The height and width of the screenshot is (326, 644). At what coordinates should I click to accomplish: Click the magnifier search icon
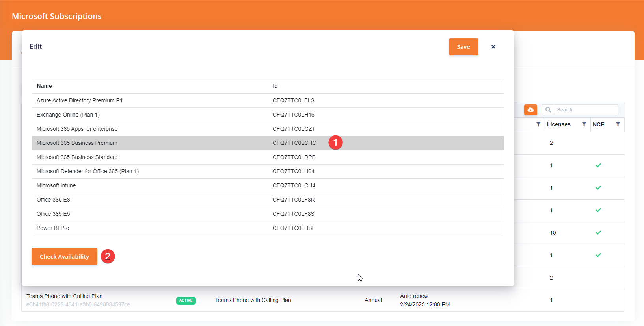click(548, 110)
